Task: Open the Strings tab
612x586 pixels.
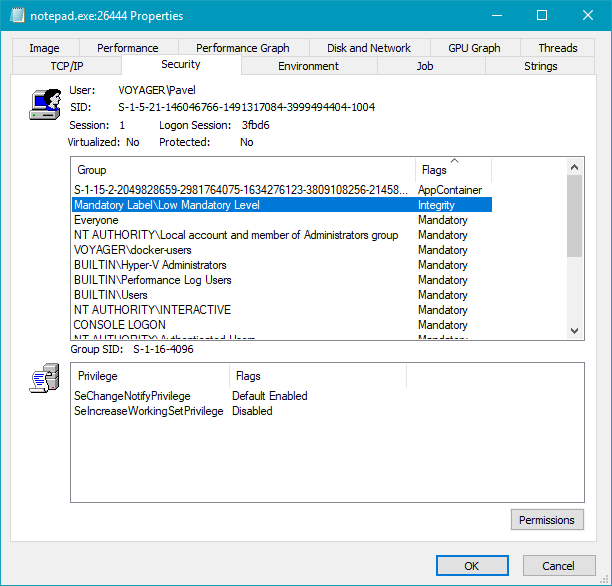Action: [x=540, y=66]
